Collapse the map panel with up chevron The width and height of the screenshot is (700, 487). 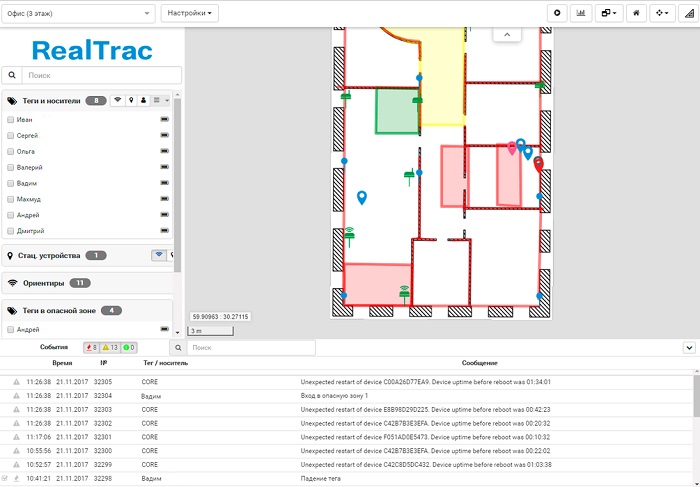pos(507,35)
